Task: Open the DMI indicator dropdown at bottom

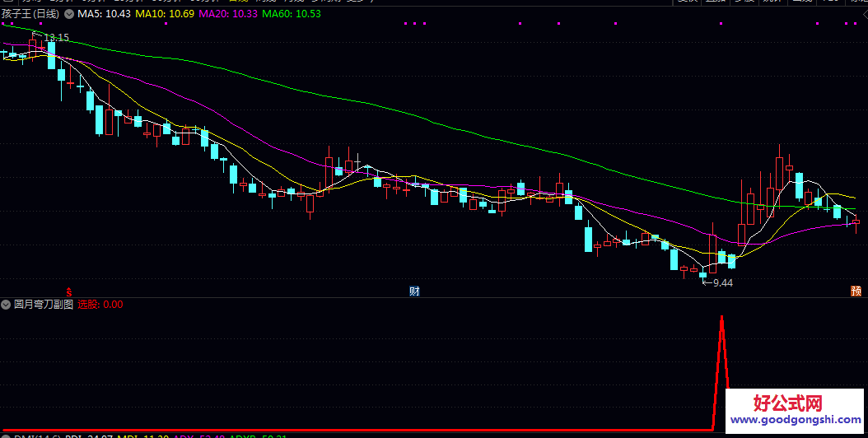Action: (x=7, y=436)
